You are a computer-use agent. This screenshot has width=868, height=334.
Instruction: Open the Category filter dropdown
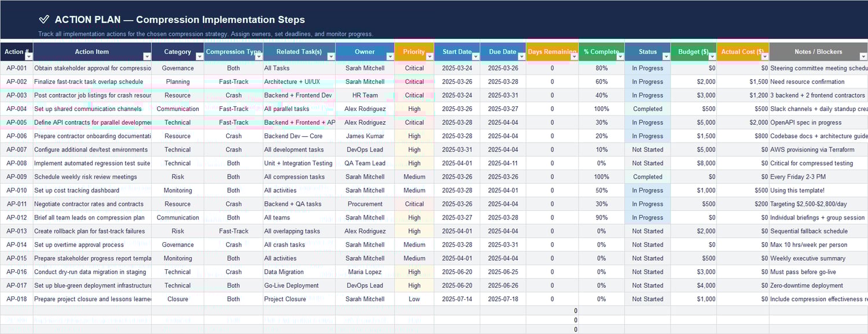(x=198, y=55)
